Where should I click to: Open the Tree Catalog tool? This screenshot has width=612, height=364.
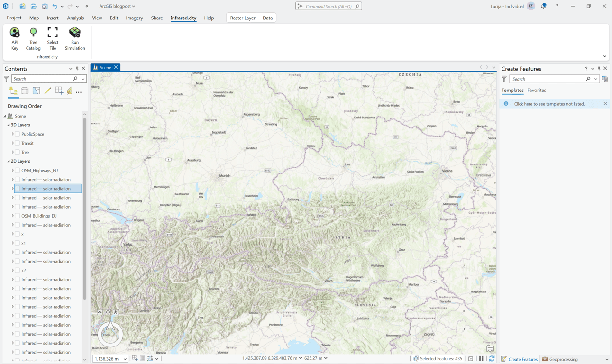point(33,38)
